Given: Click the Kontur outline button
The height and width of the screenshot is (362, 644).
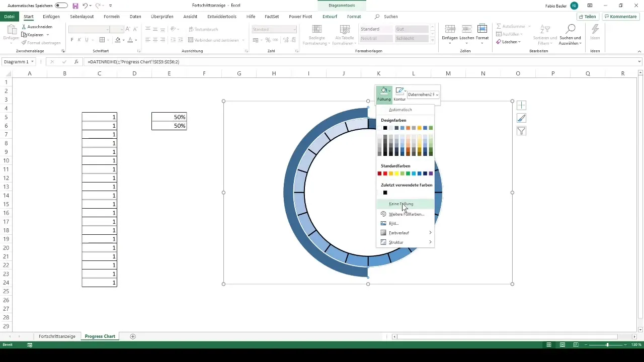Looking at the screenshot, I should (x=399, y=94).
